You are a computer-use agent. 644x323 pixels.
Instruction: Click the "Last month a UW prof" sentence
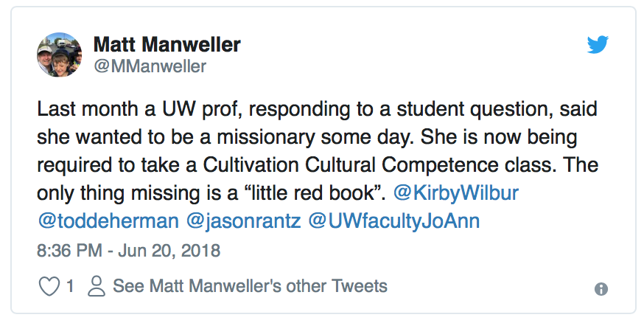pyautogui.click(x=140, y=109)
